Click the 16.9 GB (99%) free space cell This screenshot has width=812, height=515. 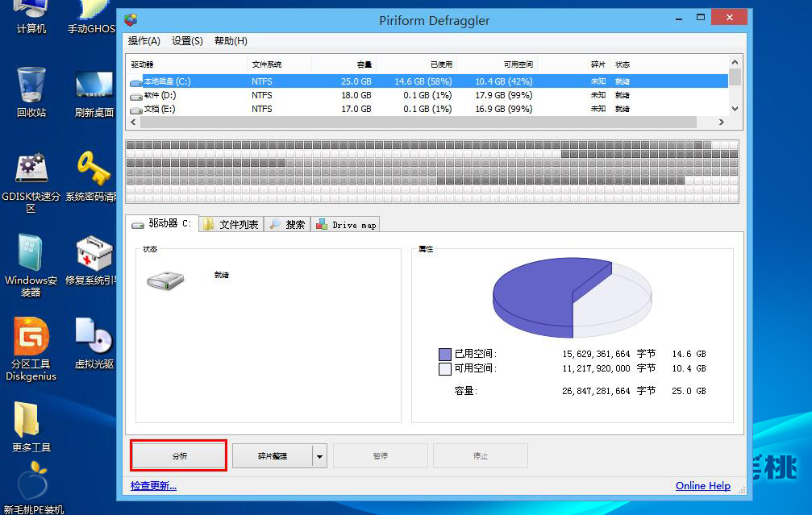pos(503,109)
